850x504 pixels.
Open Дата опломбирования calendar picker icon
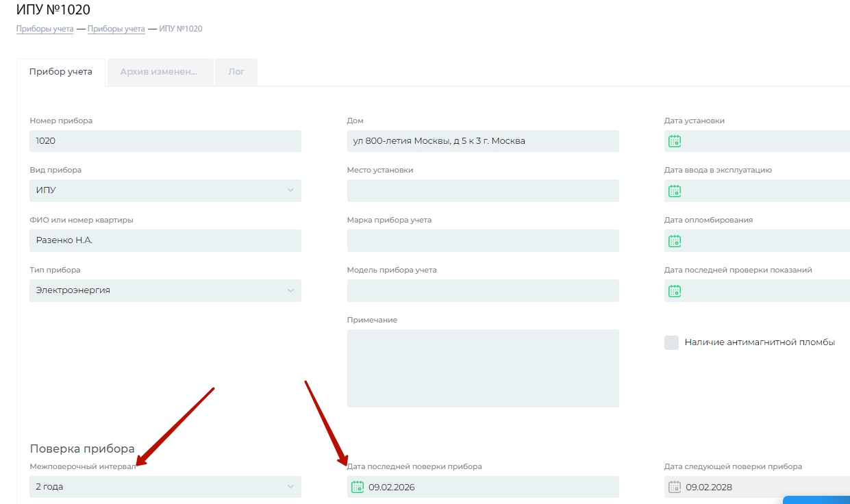[675, 241]
